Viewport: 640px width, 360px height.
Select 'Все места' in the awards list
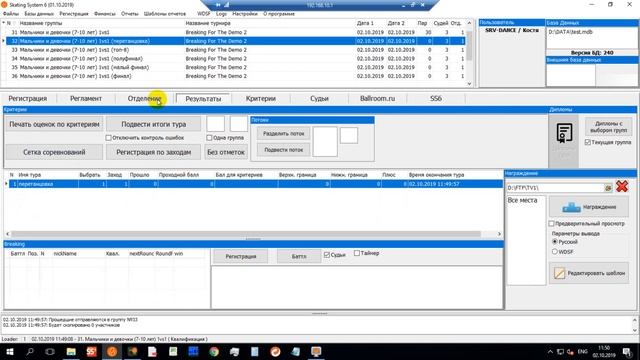[522, 200]
